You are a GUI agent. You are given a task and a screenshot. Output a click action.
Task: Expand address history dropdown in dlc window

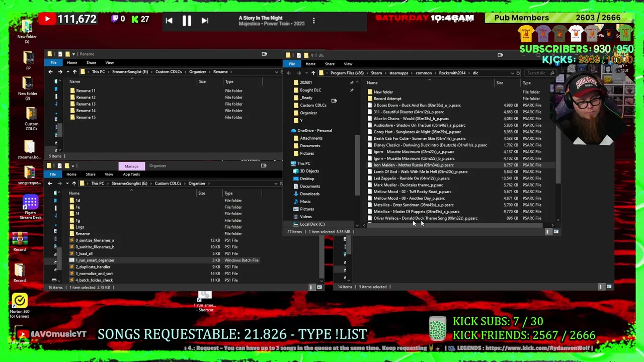click(512, 73)
